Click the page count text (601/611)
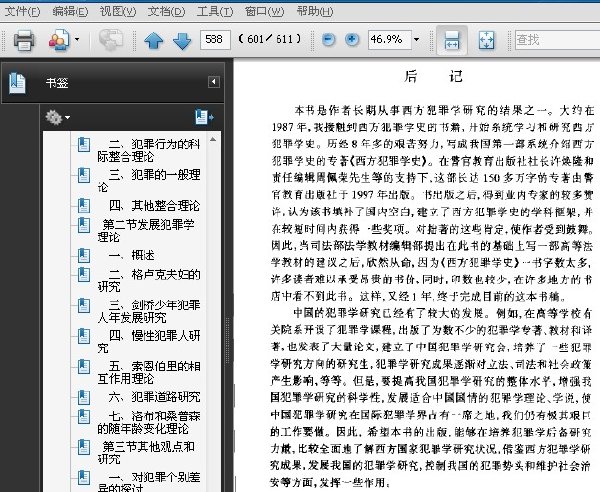 tap(269, 39)
